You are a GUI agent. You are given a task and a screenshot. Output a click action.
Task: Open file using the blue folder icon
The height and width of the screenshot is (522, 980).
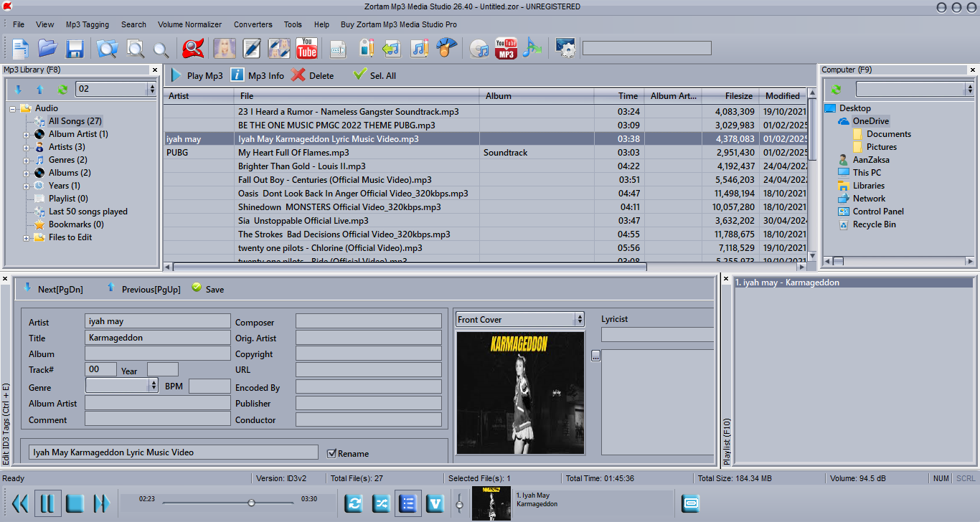[47, 49]
